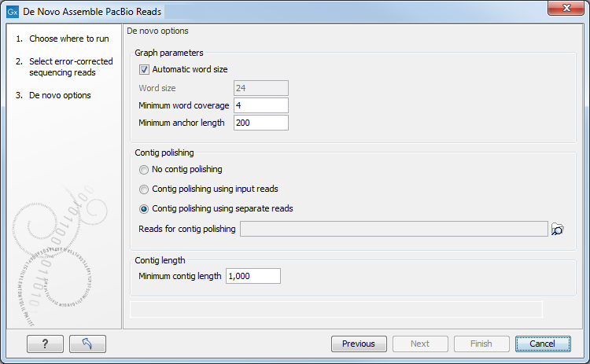This screenshot has height=364, width=590.
Task: Click the dialog title De Novo Assemble PacBio Reads
Action: [x=92, y=12]
